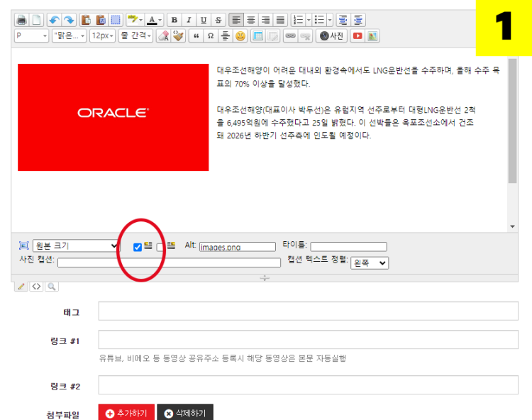This screenshot has width=532, height=420.
Task: Expand the 줄 간격 line spacing dropdown
Action: point(135,36)
